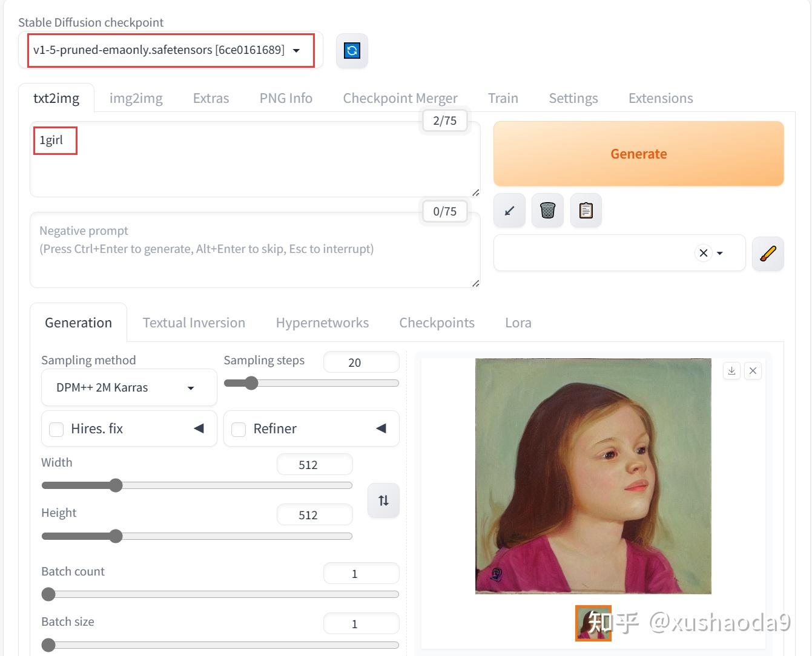Open the Sampling method dropdown
The image size is (812, 656).
128,388
